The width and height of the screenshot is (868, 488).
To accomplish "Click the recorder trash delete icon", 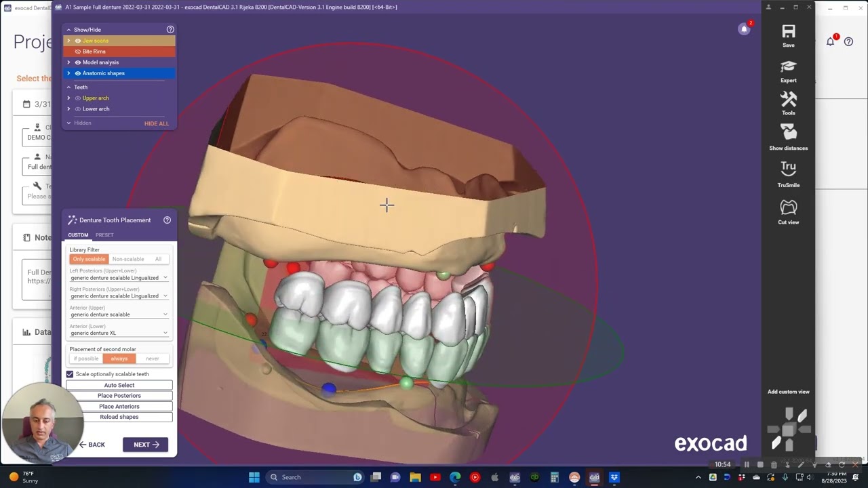I will [x=774, y=465].
